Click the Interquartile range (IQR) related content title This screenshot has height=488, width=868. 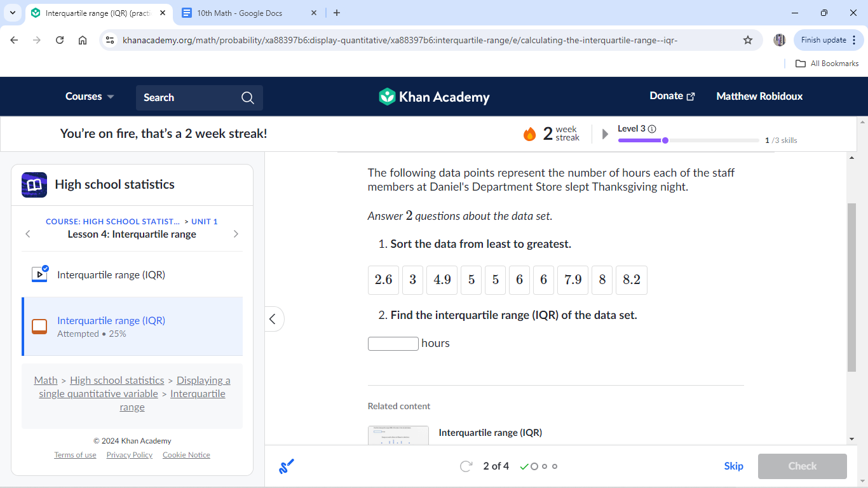click(x=491, y=433)
